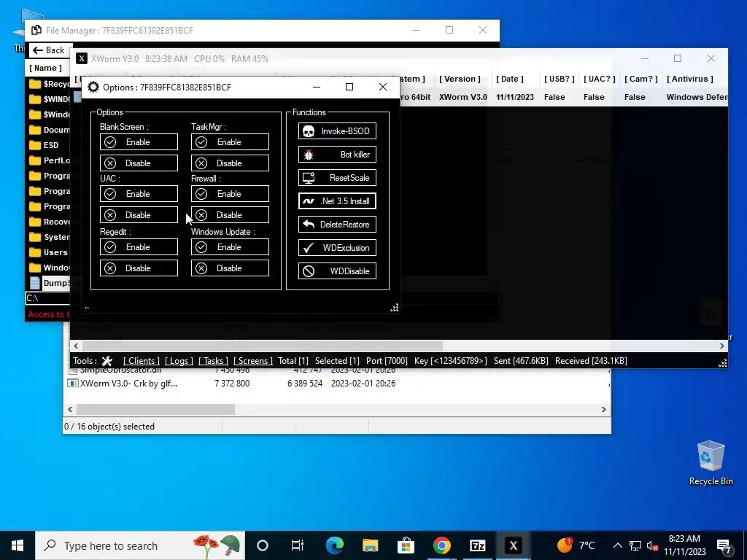This screenshot has height=560, width=747.
Task: Switch to XWorm taskbar icon
Action: tap(513, 545)
